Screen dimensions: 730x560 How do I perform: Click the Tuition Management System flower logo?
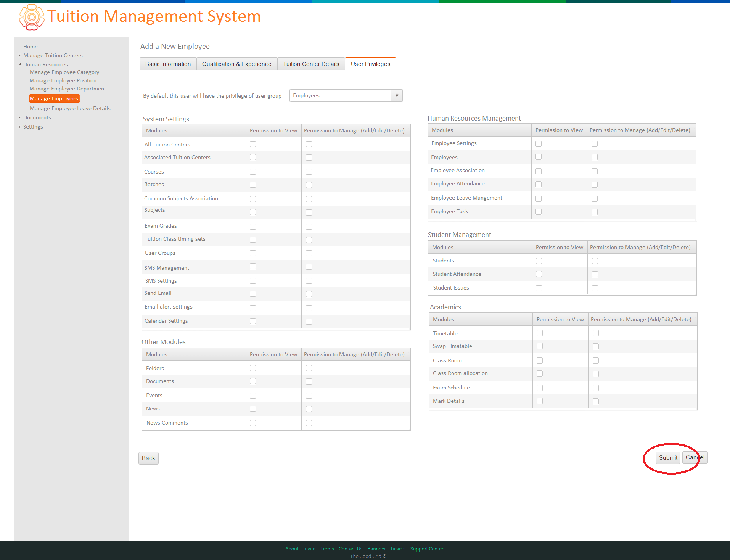pyautogui.click(x=32, y=17)
